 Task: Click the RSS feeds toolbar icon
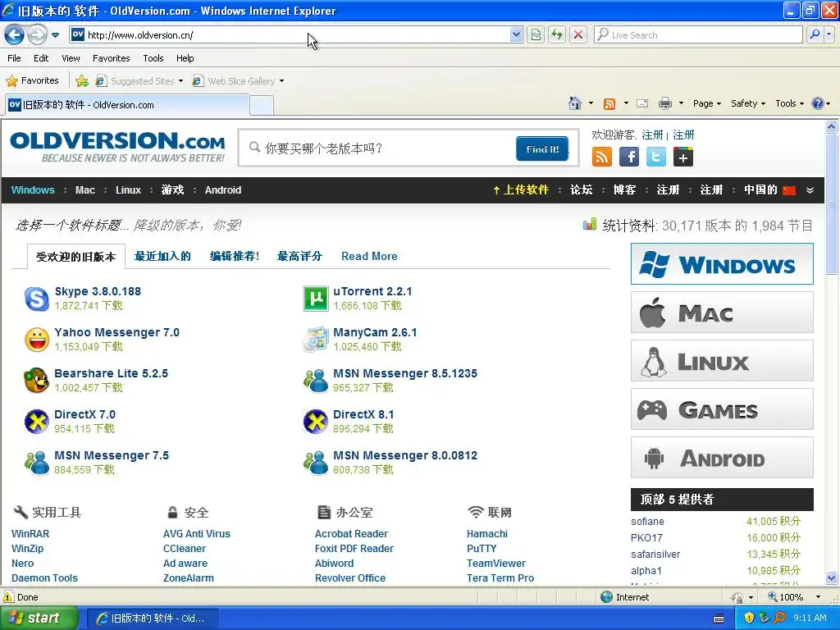pyautogui.click(x=609, y=103)
